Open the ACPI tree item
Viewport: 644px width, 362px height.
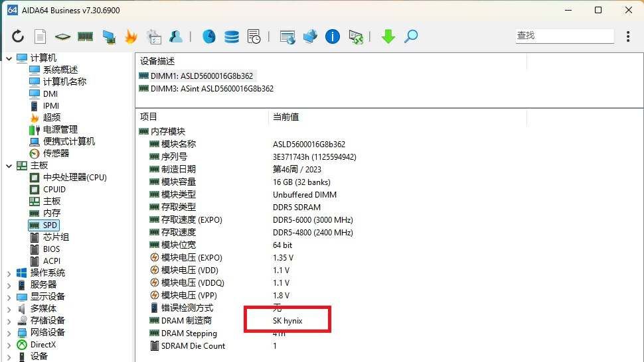tap(51, 261)
